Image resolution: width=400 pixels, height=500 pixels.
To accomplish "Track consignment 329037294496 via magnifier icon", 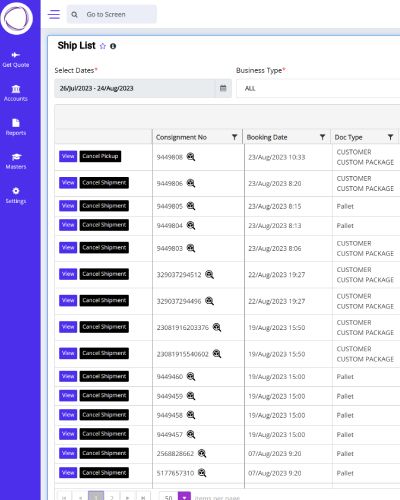I will [209, 301].
